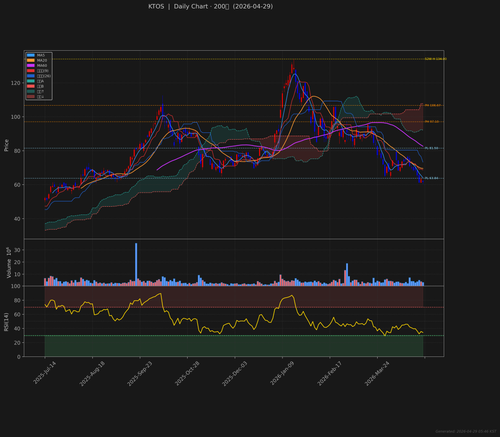Click the royal-blue legend swatch under the red one
Screen dimensions: 500x437
31,76
